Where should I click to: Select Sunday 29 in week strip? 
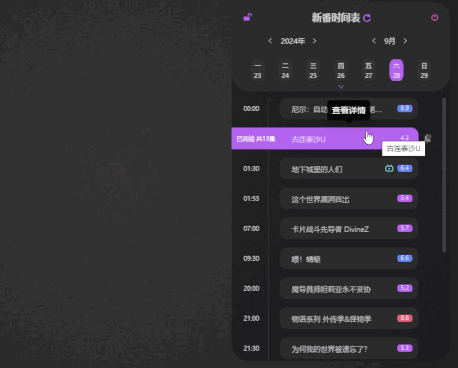424,70
